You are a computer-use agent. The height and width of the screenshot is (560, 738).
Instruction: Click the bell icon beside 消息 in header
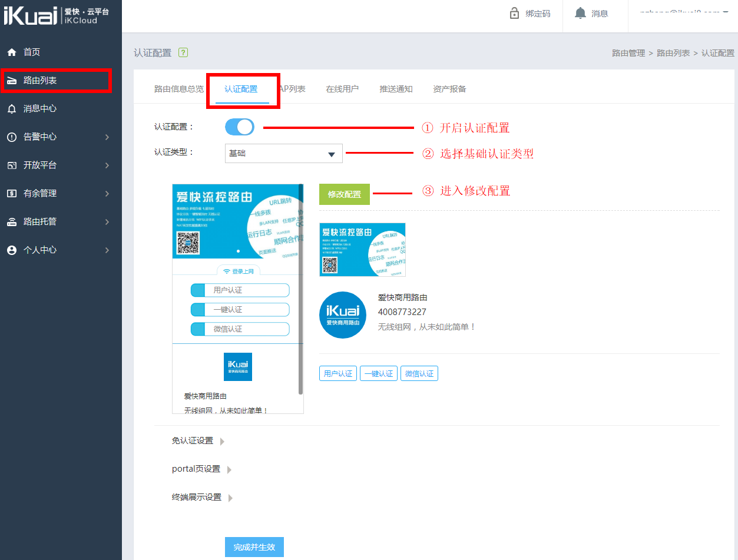coord(581,13)
